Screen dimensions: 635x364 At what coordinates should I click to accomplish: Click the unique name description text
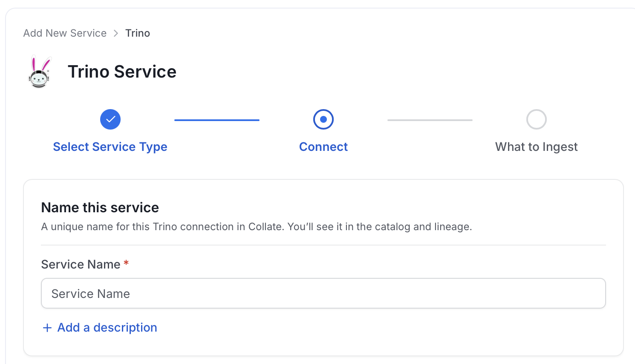[257, 227]
